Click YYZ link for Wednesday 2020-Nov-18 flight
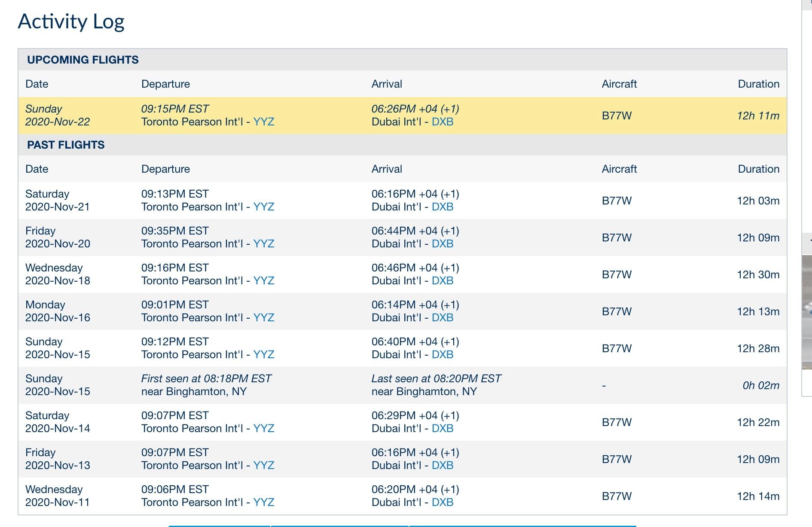The width and height of the screenshot is (812, 527). tap(263, 281)
